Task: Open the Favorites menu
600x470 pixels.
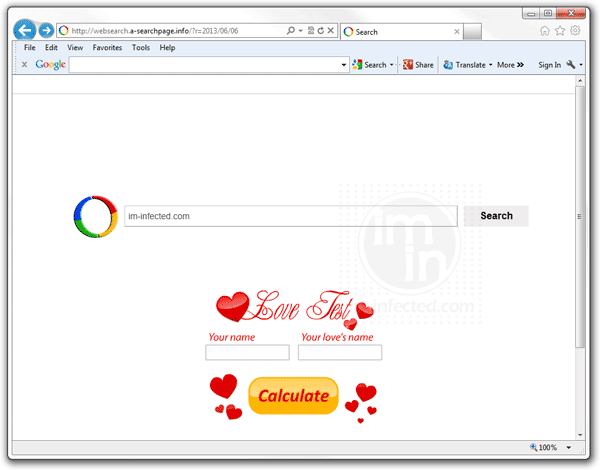Action: point(107,47)
